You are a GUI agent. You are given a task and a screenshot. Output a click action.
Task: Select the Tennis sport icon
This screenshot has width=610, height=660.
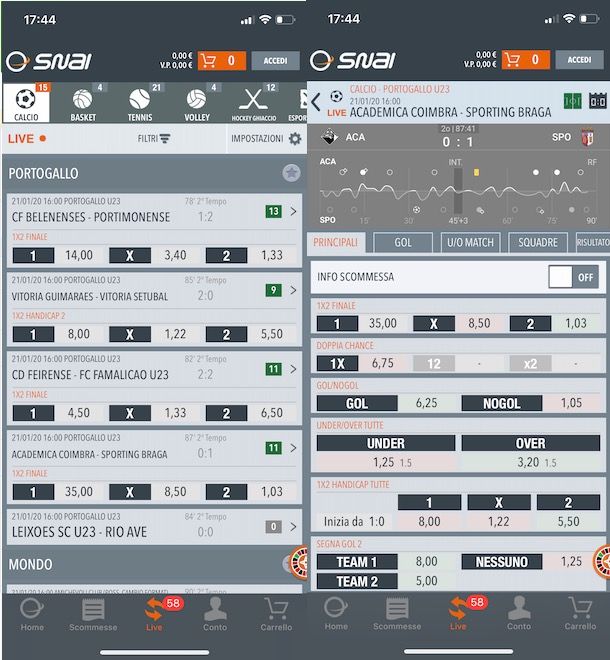pyautogui.click(x=140, y=103)
